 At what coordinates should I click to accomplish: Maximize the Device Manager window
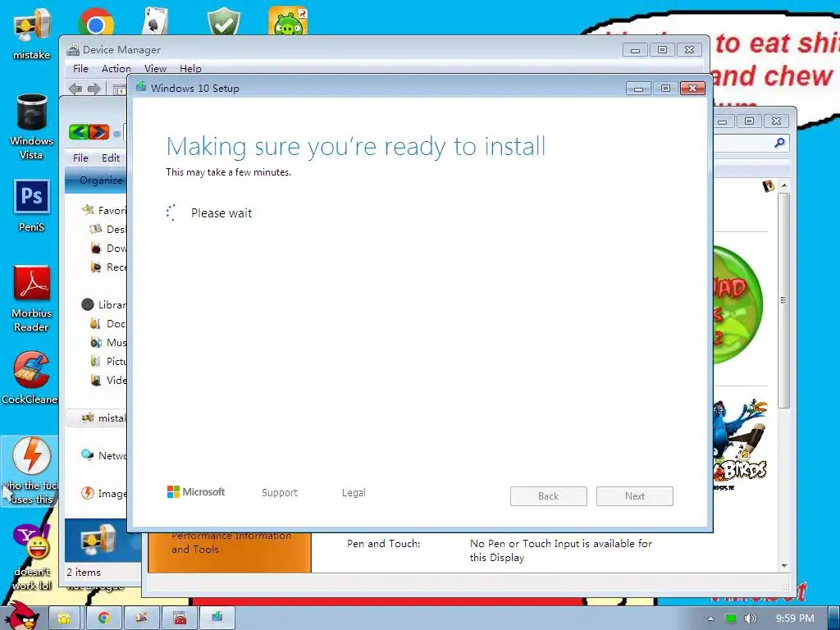pos(662,50)
